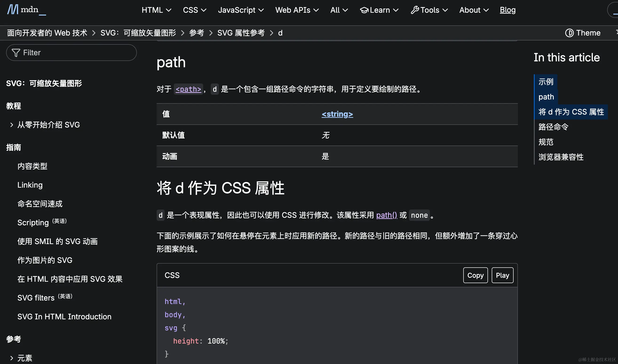Open the <string> value link

pyautogui.click(x=337, y=114)
